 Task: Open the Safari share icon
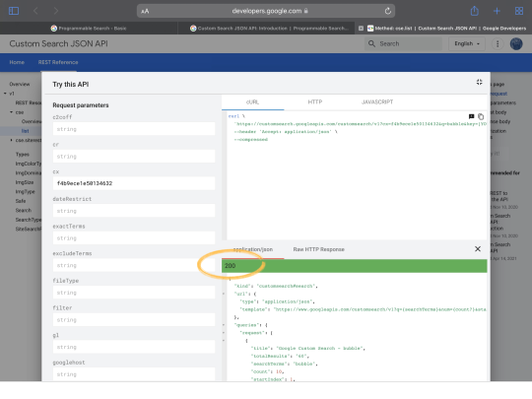(474, 11)
